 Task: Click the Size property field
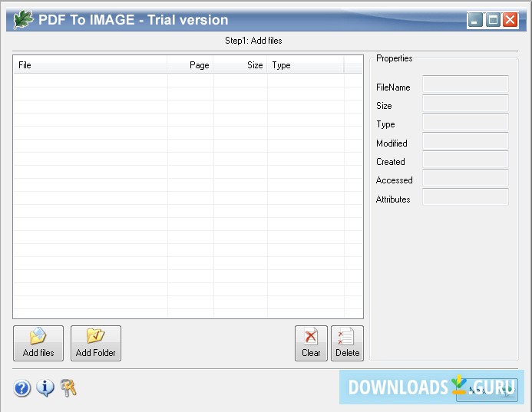(465, 103)
